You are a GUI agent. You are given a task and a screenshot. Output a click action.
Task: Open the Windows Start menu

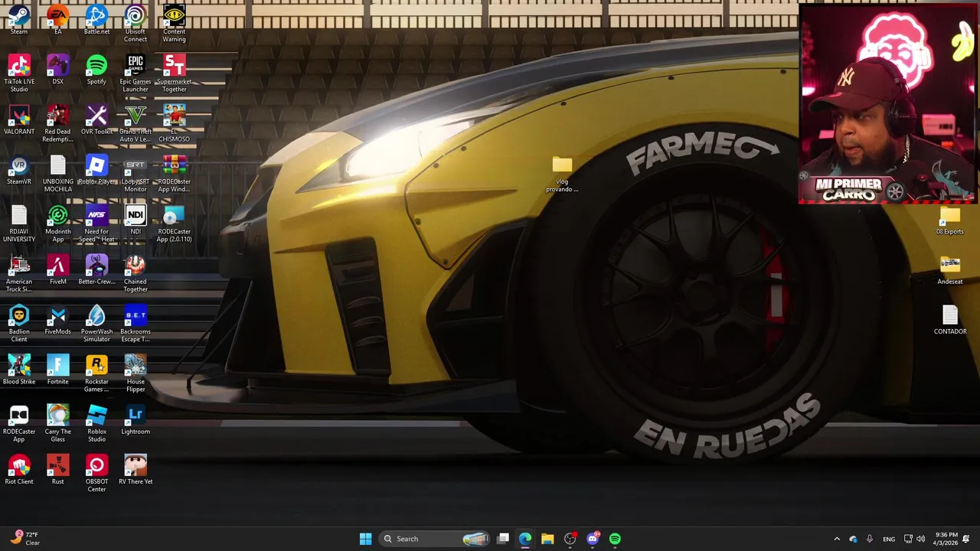pos(365,539)
